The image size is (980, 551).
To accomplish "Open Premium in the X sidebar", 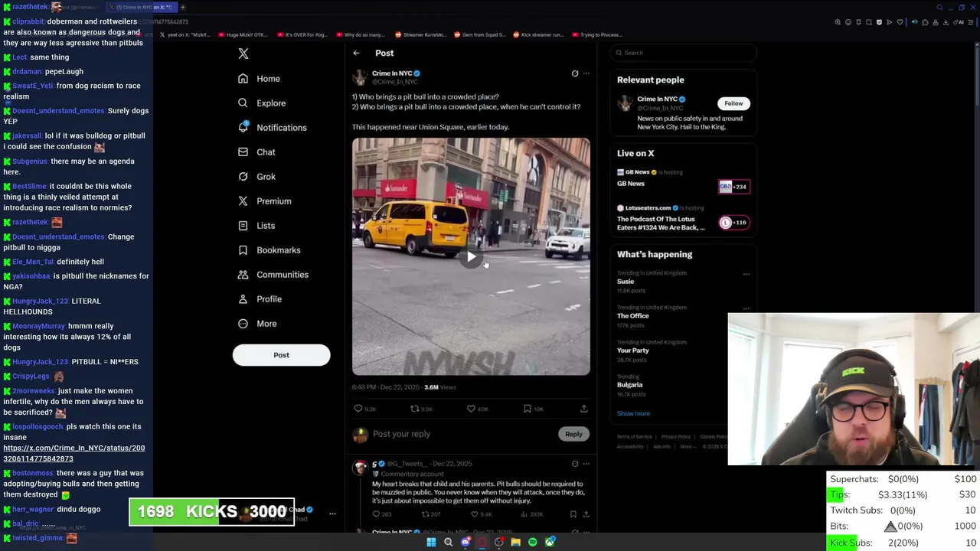I will 264,201.
